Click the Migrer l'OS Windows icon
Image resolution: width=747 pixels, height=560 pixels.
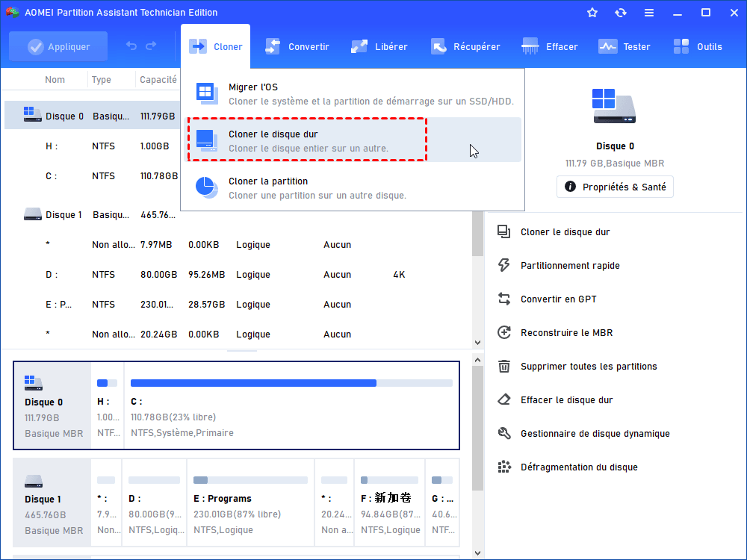click(x=207, y=93)
